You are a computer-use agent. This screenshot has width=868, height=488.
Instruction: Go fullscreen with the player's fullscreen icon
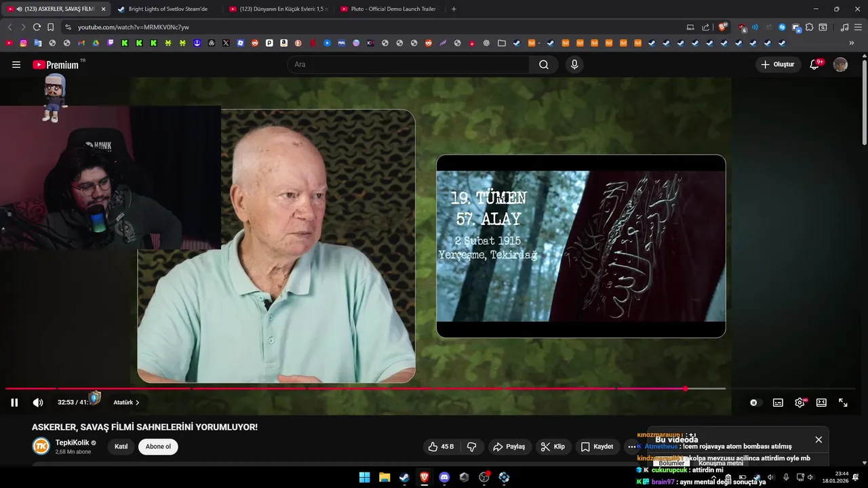pyautogui.click(x=843, y=403)
